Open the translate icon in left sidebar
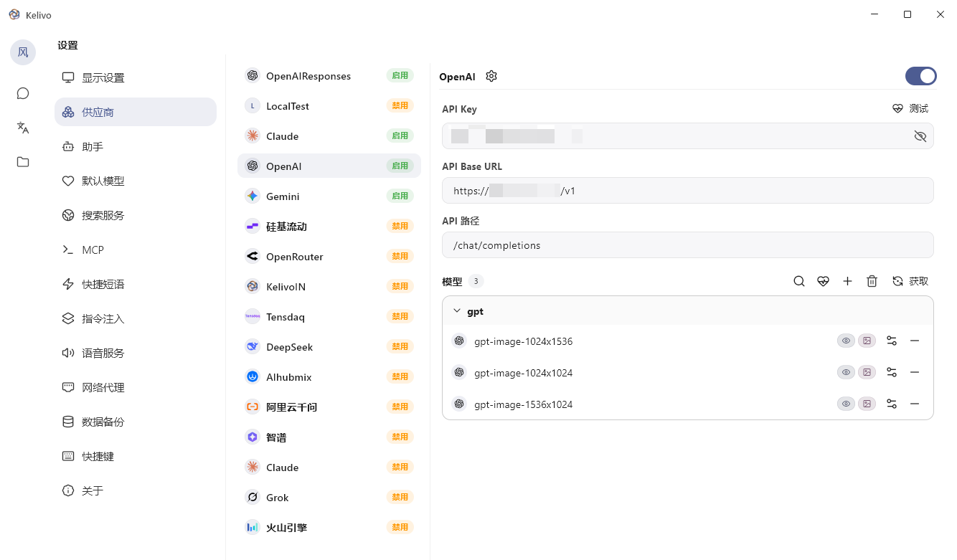The height and width of the screenshot is (560, 957). [23, 128]
